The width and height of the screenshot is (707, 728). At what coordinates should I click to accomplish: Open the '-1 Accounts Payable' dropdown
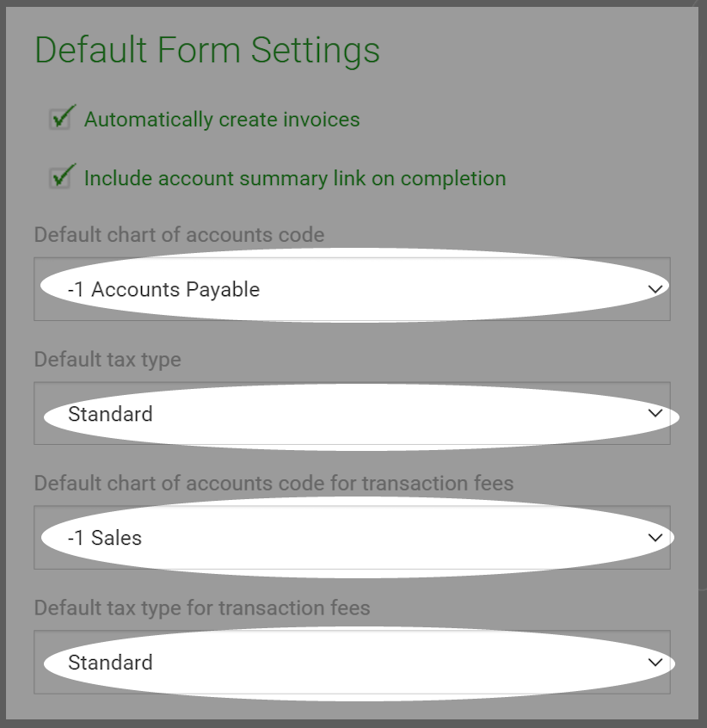352,289
